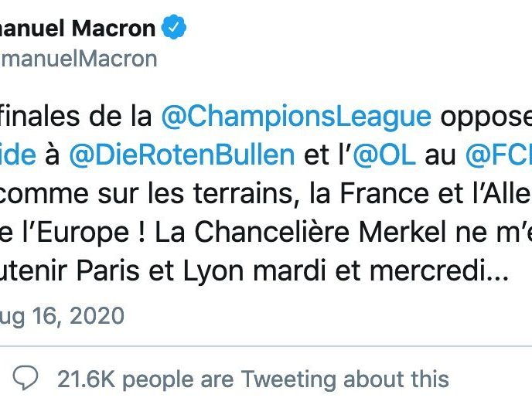Open the @DieRotenBullen mention
Image resolution: width=532 pixels, height=408 pixels.
click(x=182, y=154)
